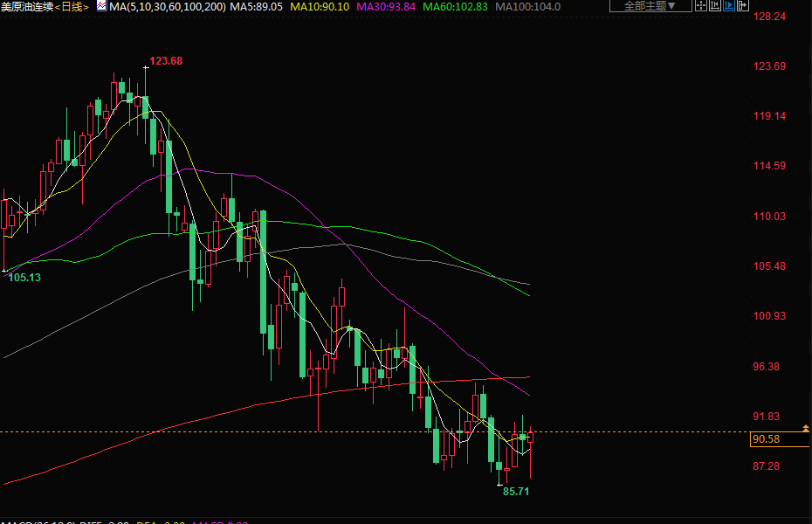Toggle the blue highlighted axis icon
Screen dimensions: 812x524
(729, 5)
